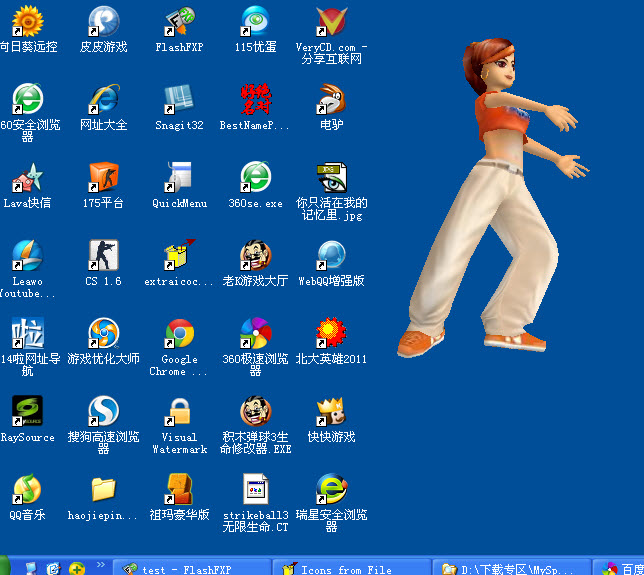644x575 pixels.
Task: Launch the RaySource shortcut
Action: pyautogui.click(x=27, y=412)
